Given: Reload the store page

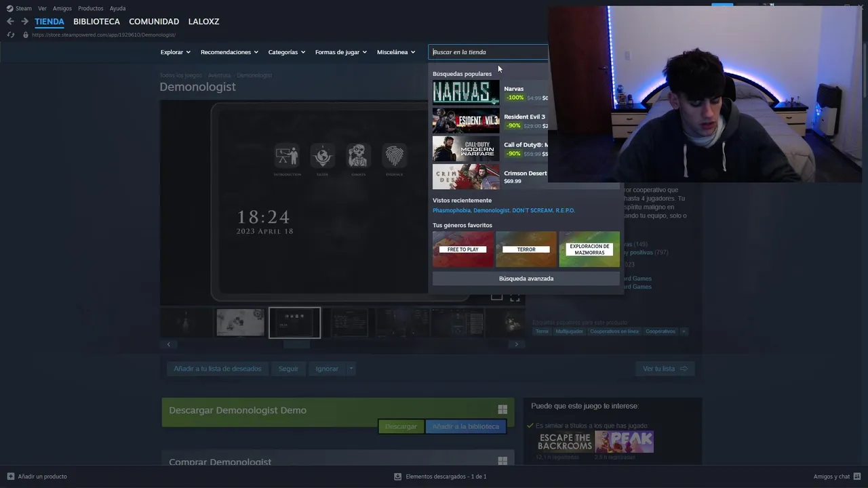Looking at the screenshot, I should (10, 35).
